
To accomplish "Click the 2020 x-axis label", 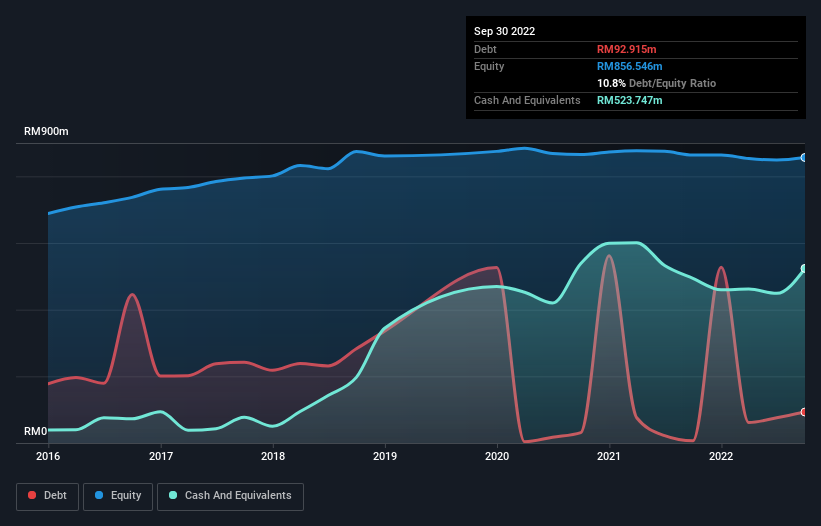I will click(x=497, y=456).
